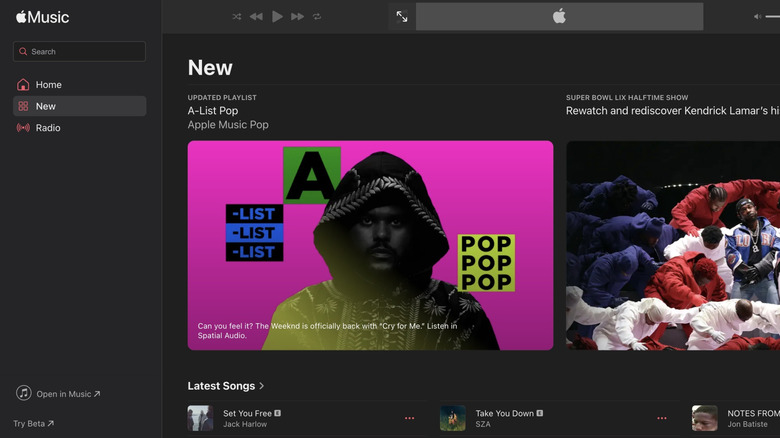Open more options for Set You Free

click(409, 418)
